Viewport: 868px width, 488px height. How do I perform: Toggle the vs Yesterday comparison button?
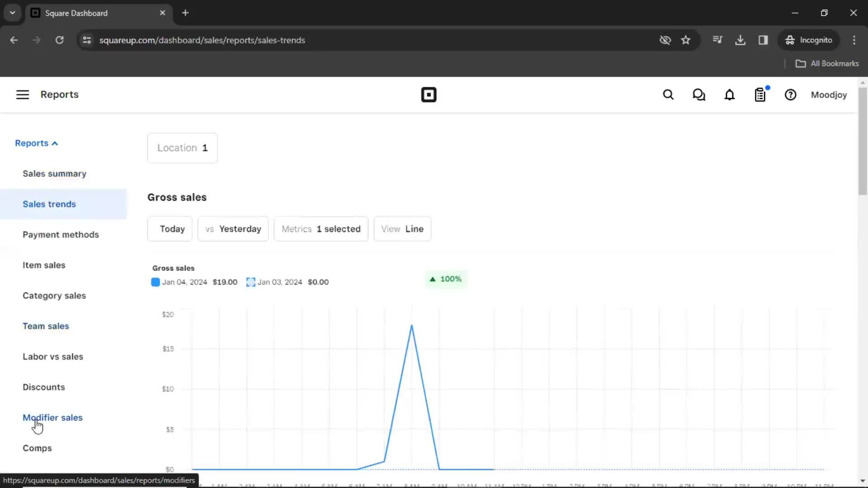pyautogui.click(x=232, y=229)
